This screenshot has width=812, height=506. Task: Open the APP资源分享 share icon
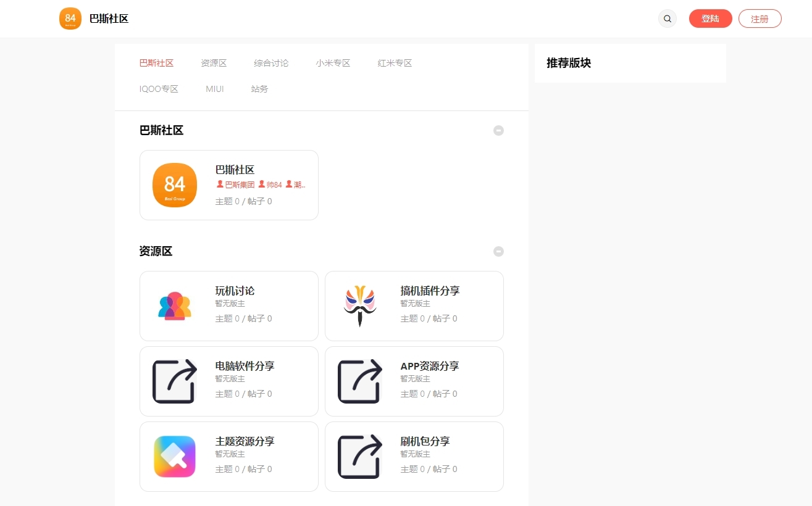tap(359, 381)
